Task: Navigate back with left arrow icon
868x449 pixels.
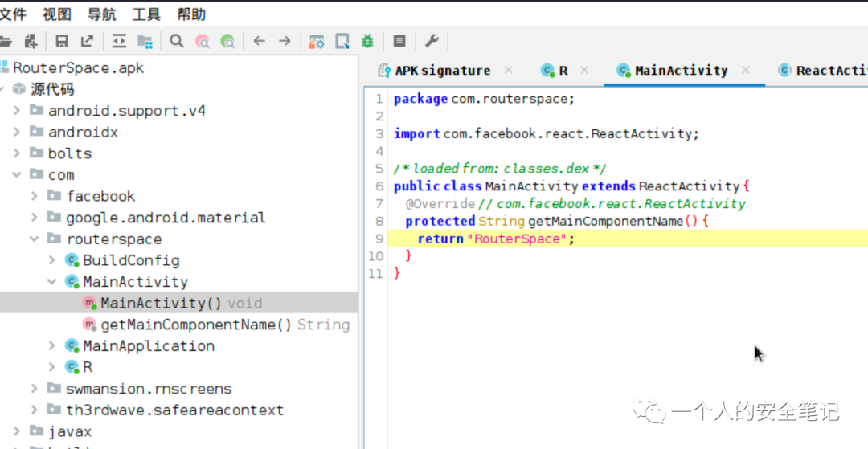Action: click(259, 41)
